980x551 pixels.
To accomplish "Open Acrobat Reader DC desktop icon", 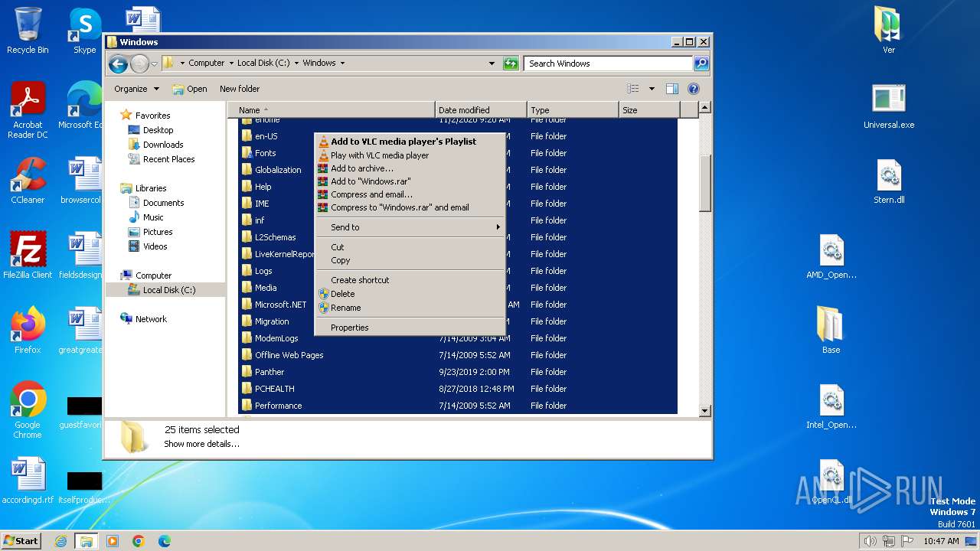I will tap(28, 110).
